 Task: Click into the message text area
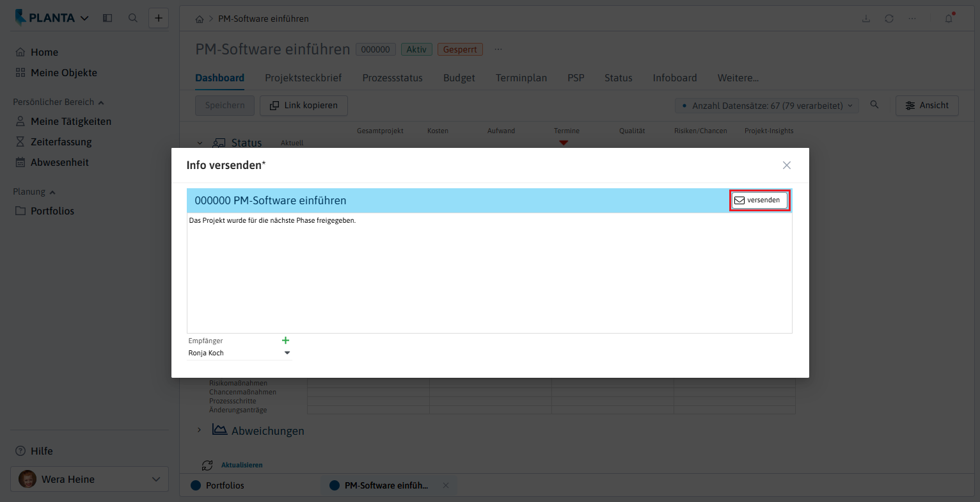(x=489, y=273)
